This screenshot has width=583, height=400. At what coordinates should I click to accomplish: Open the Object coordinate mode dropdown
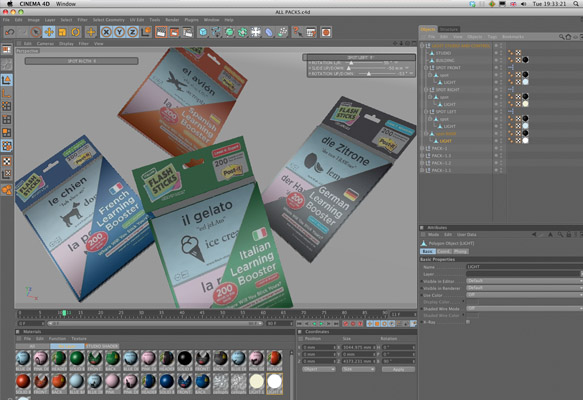point(318,369)
